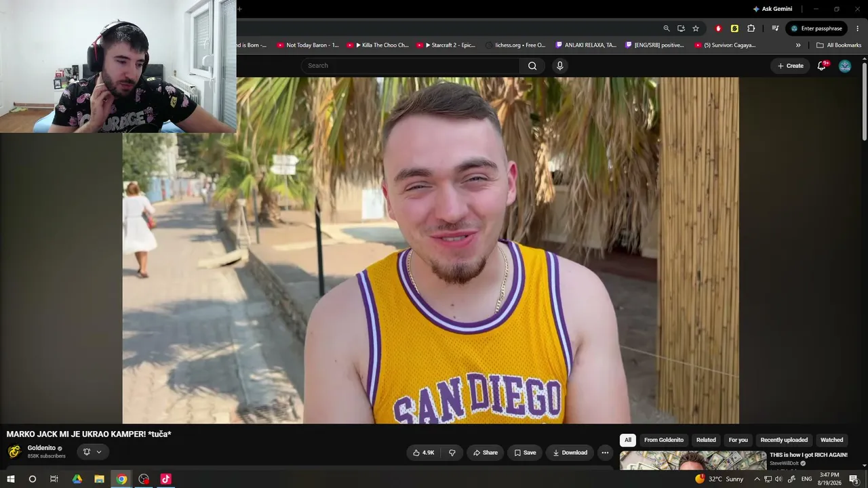Open the money thumbnail recommended video

[x=693, y=460]
